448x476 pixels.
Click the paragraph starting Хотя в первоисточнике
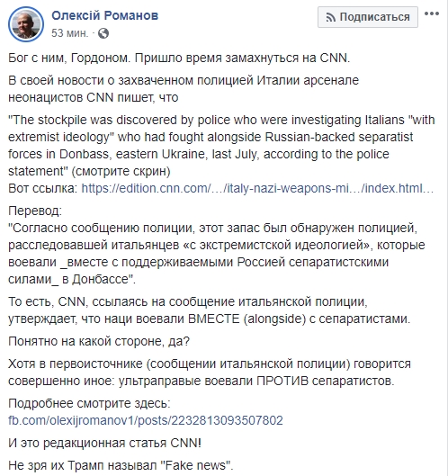210,373
